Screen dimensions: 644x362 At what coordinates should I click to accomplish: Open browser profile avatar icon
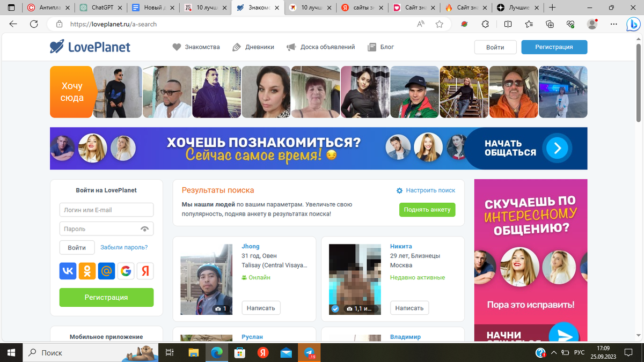point(592,24)
